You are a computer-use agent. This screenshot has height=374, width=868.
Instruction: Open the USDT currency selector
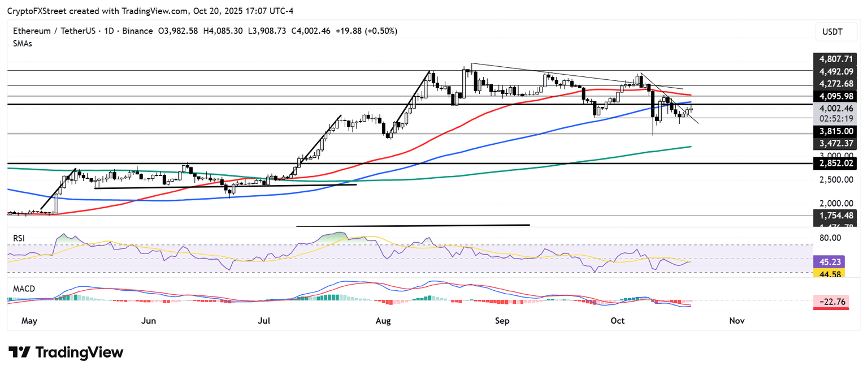coord(832,32)
